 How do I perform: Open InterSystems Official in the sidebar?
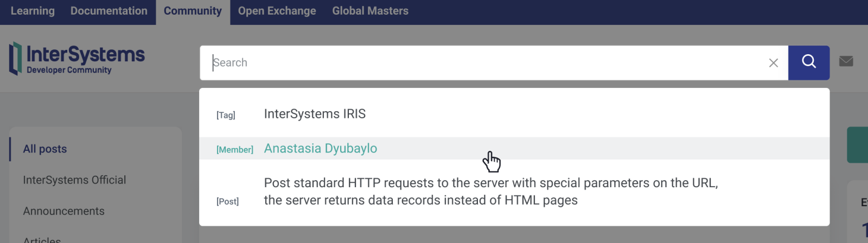coord(74,180)
